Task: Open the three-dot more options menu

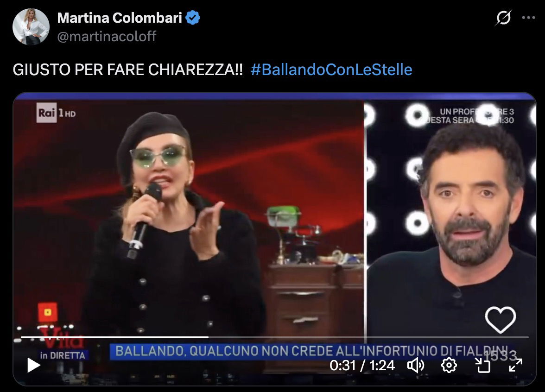Action: click(528, 18)
